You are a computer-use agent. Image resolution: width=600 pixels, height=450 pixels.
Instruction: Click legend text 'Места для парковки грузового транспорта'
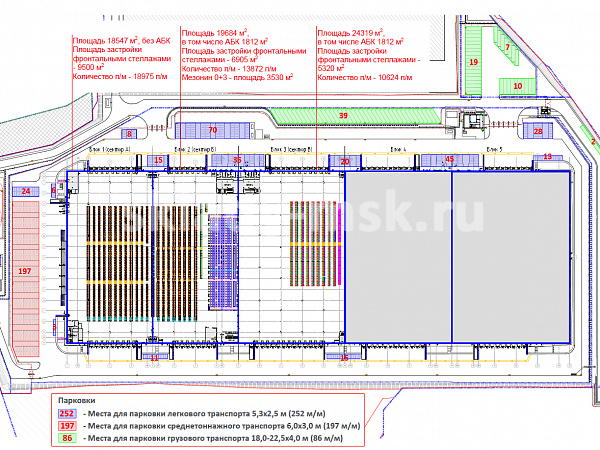[169, 438]
